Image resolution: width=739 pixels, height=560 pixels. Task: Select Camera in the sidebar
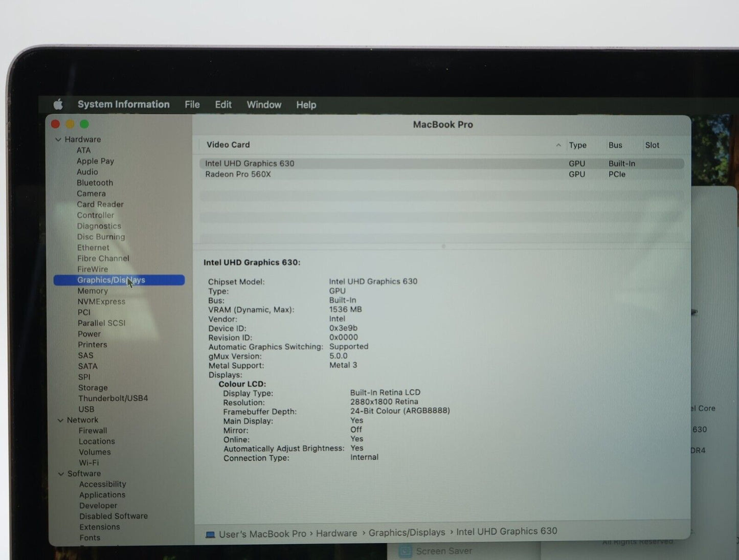(91, 193)
